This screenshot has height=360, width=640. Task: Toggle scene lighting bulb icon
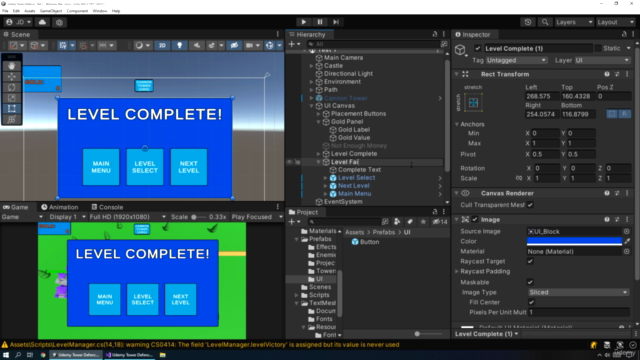tap(179, 45)
